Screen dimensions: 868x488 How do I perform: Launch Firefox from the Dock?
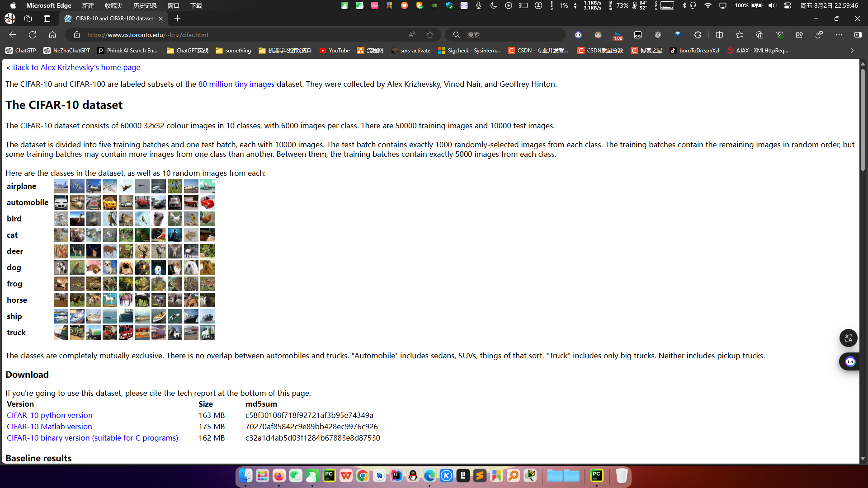click(x=279, y=475)
